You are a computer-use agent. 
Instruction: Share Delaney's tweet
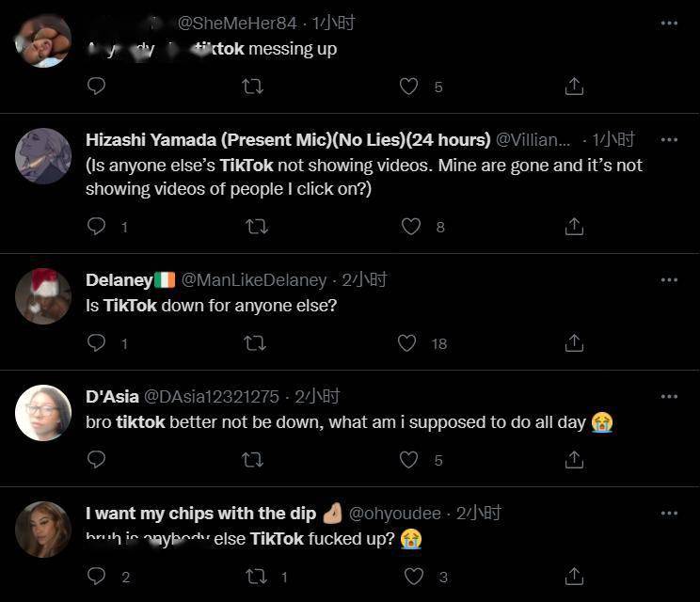pyautogui.click(x=574, y=343)
